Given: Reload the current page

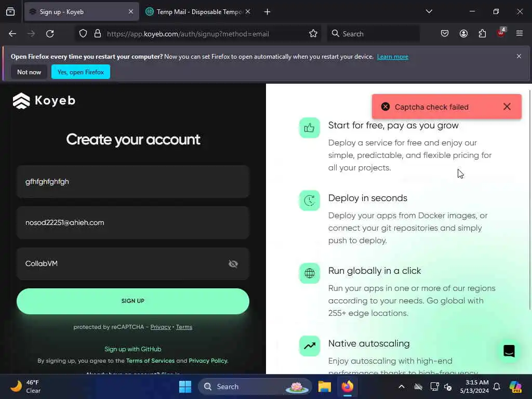Looking at the screenshot, I should (x=50, y=34).
